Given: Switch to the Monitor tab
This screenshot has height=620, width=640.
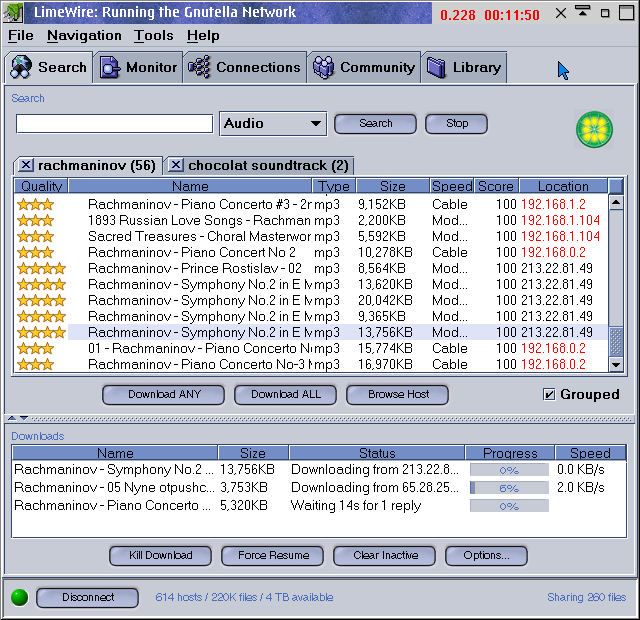Looking at the screenshot, I should pos(138,67).
